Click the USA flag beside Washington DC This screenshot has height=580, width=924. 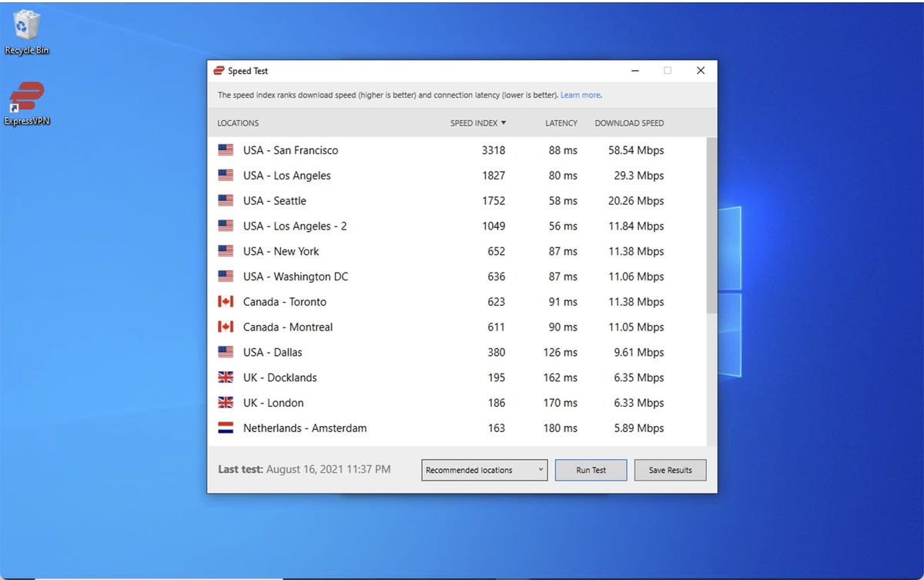tap(226, 277)
